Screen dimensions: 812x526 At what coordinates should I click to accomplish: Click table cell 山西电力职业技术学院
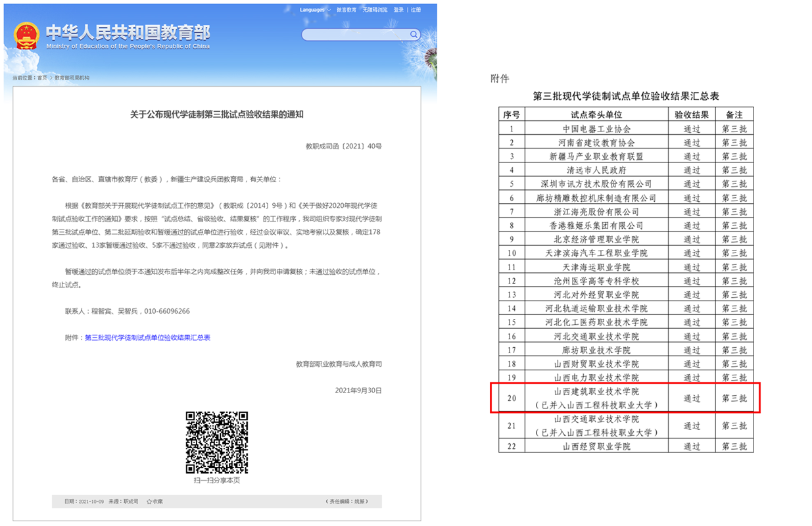click(596, 377)
